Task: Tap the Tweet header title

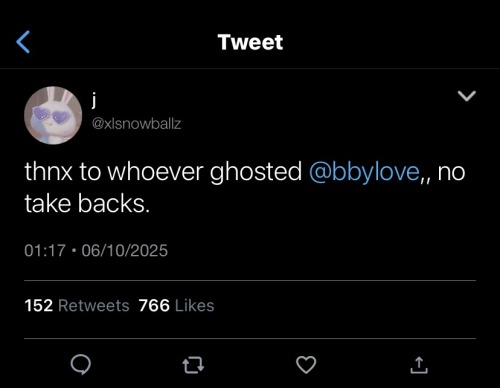Action: [x=250, y=42]
